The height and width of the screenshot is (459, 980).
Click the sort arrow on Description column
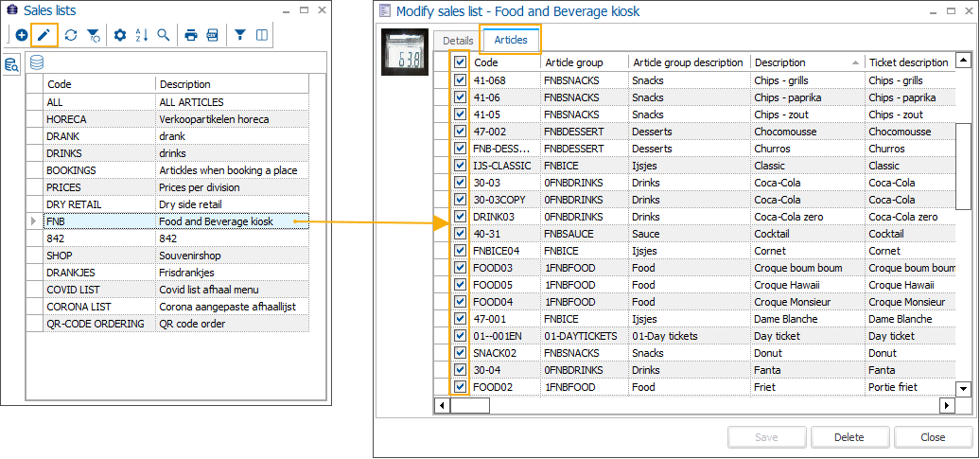click(x=855, y=62)
